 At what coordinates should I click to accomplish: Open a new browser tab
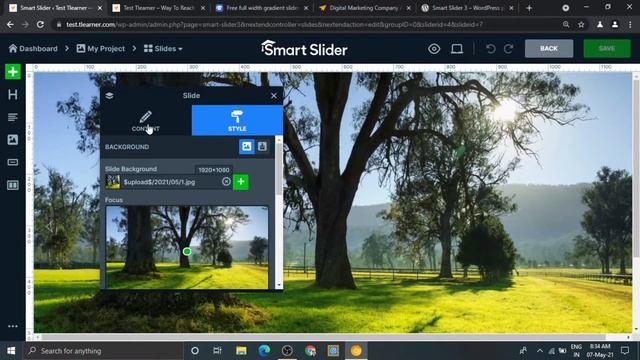[x=529, y=8]
